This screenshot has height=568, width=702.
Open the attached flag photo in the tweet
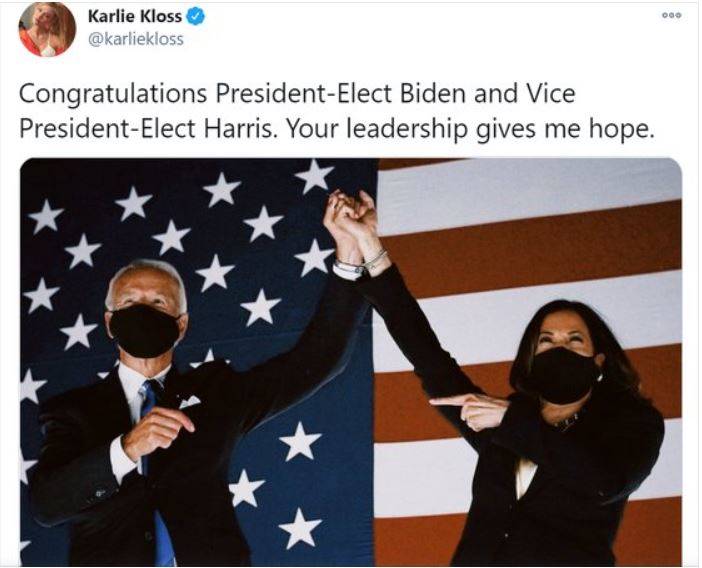(x=351, y=362)
